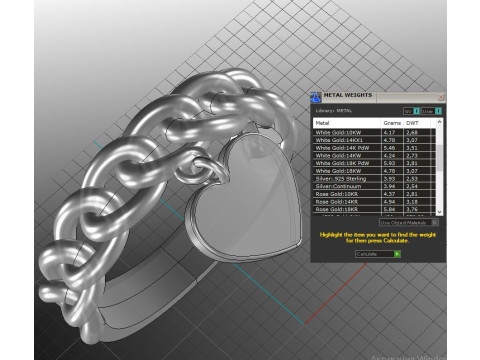Click the Grams column header
This screenshot has height=360, width=480.
(392, 123)
